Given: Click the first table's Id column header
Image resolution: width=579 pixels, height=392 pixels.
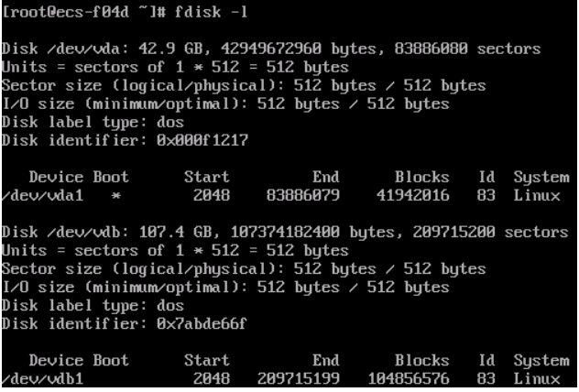Looking at the screenshot, I should (486, 177).
